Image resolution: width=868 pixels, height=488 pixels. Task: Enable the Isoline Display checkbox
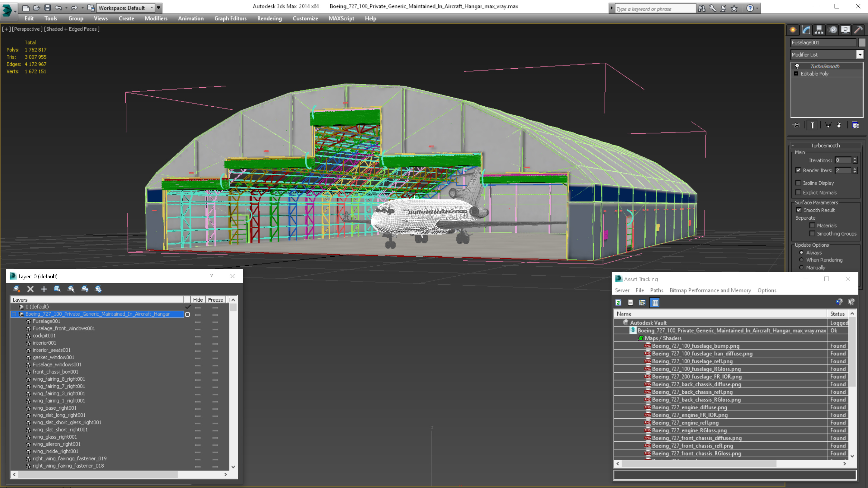pos(798,183)
